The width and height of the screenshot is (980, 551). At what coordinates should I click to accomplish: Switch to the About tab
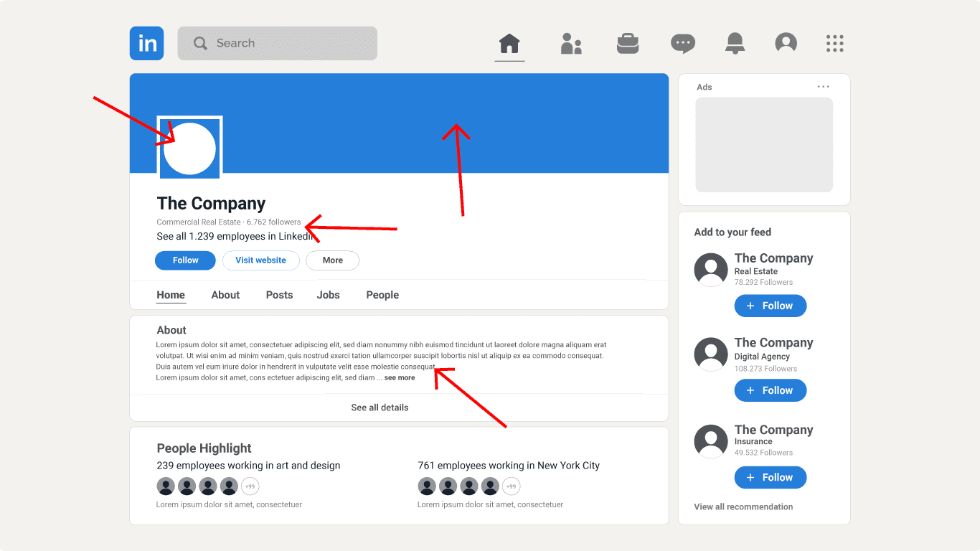tap(225, 295)
